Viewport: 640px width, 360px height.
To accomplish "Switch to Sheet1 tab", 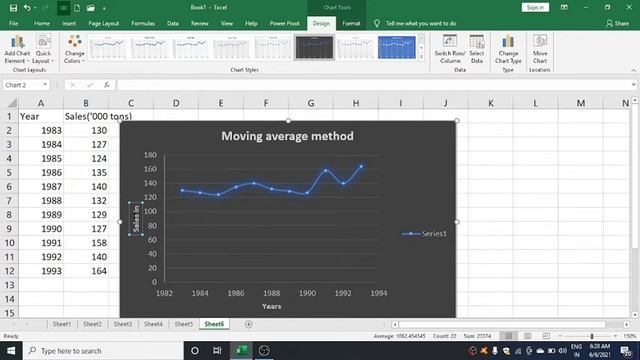I will click(62, 324).
